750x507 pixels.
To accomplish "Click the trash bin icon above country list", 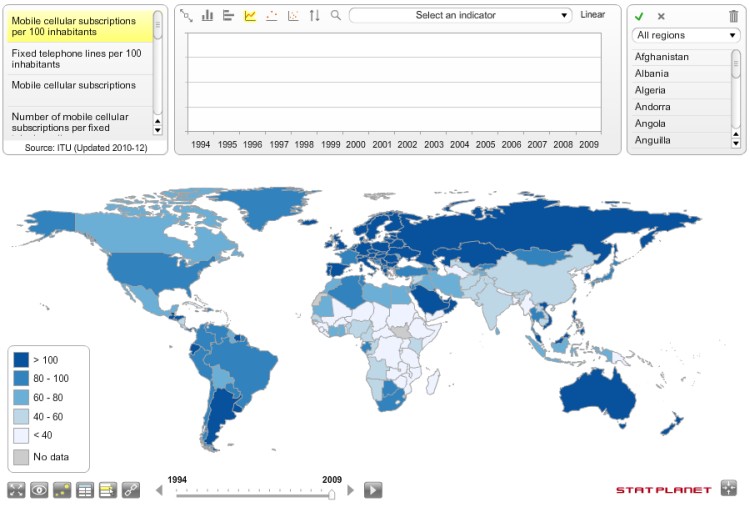I will point(734,16).
